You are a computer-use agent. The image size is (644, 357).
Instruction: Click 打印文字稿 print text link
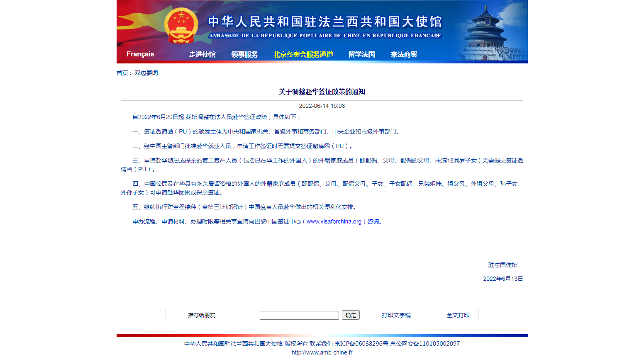coord(396,315)
